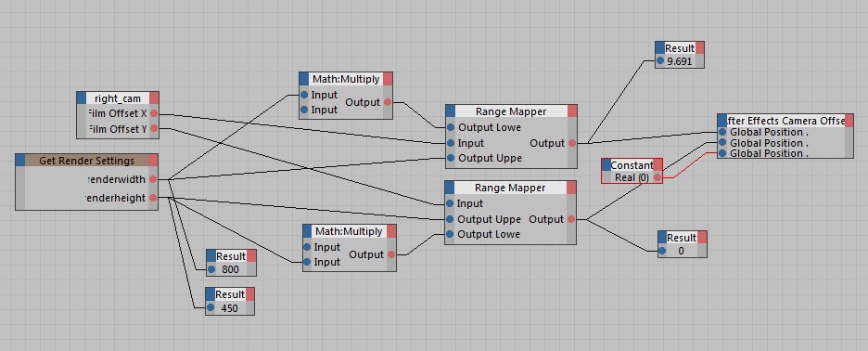
Task: Click the renderheight output port
Action: pos(153,198)
